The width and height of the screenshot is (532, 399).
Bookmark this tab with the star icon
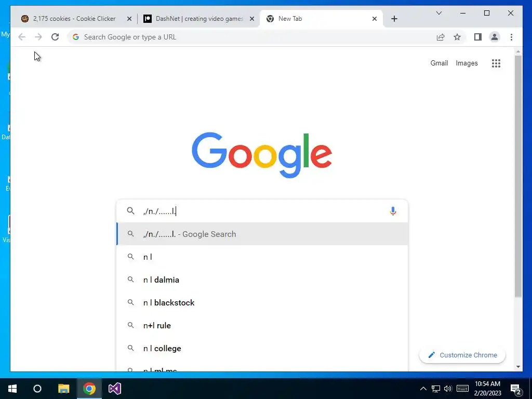click(x=457, y=37)
